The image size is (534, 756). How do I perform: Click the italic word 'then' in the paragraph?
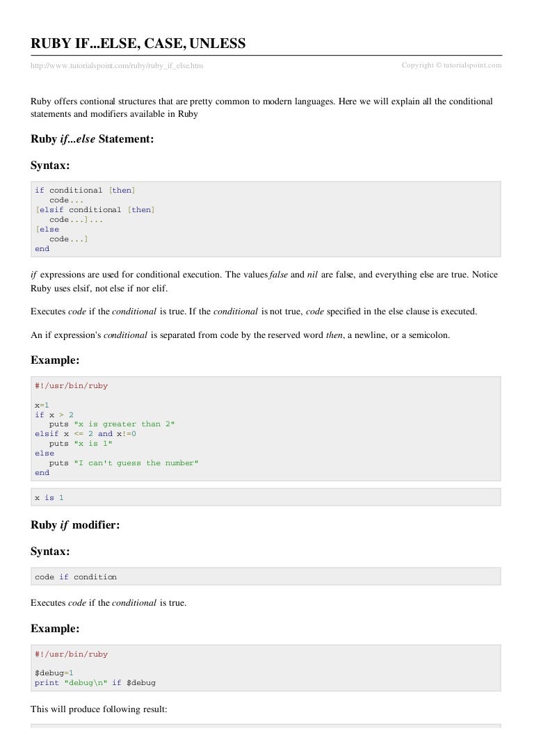[334, 335]
